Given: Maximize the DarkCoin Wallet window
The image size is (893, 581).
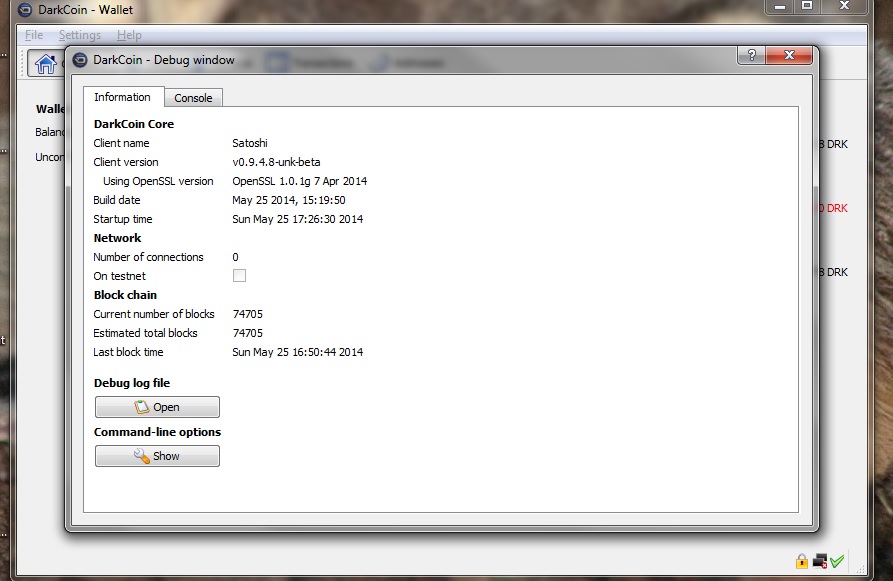Looking at the screenshot, I should 807,6.
